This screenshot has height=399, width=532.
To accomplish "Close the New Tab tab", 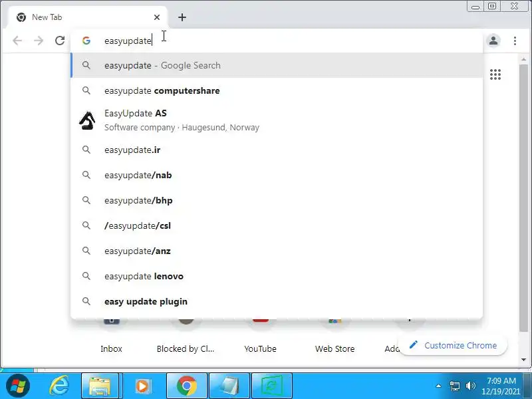I will pyautogui.click(x=157, y=17).
